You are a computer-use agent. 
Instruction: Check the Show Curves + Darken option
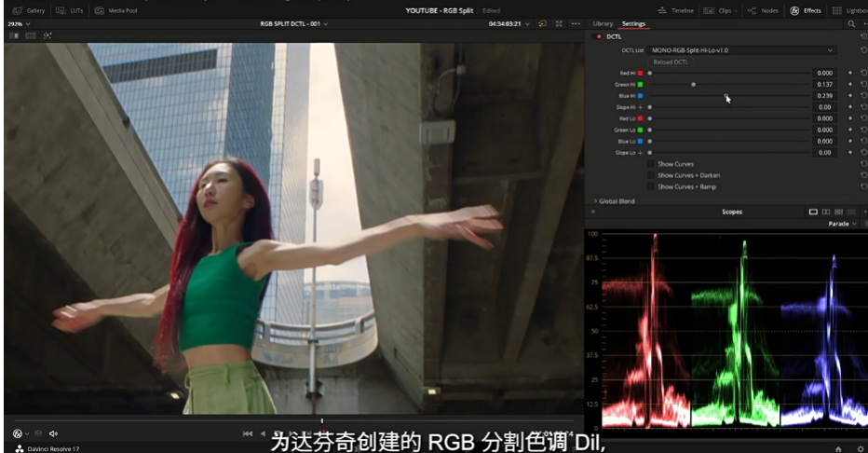click(x=651, y=175)
